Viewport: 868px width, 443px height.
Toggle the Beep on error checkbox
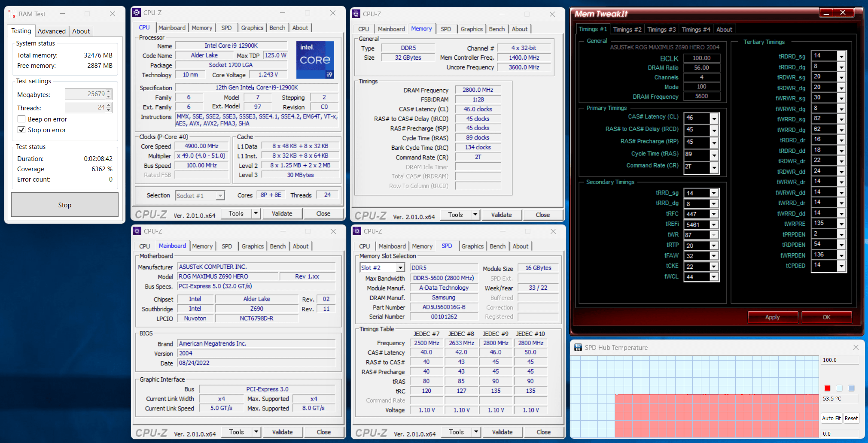coord(21,119)
